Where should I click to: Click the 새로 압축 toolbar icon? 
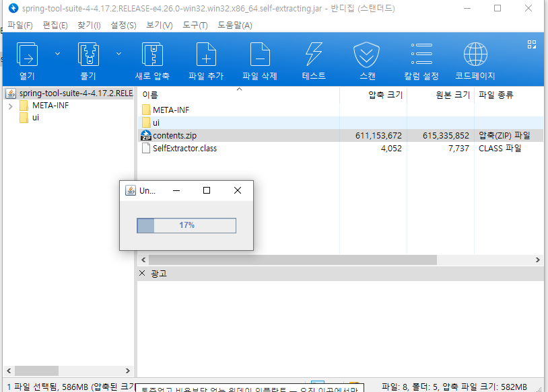tap(152, 54)
